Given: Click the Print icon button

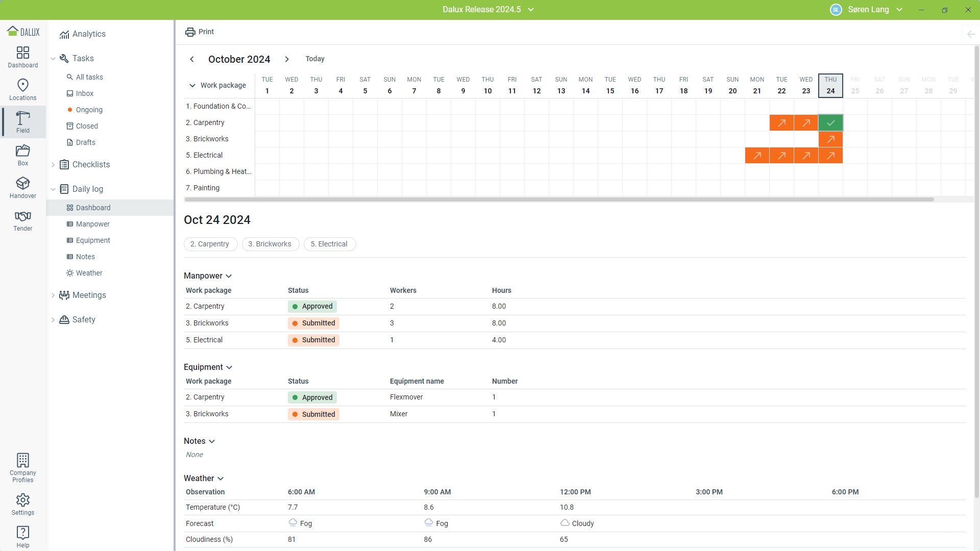Looking at the screenshot, I should pyautogui.click(x=190, y=32).
